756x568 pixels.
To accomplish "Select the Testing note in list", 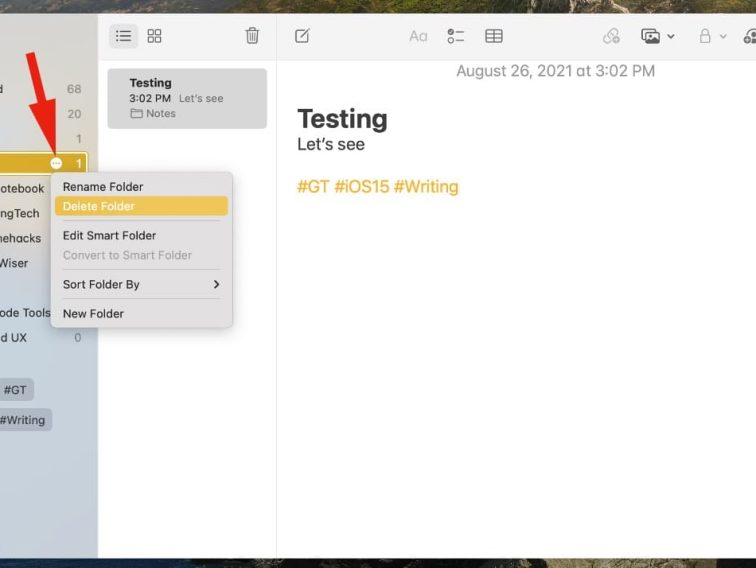I will (x=187, y=98).
